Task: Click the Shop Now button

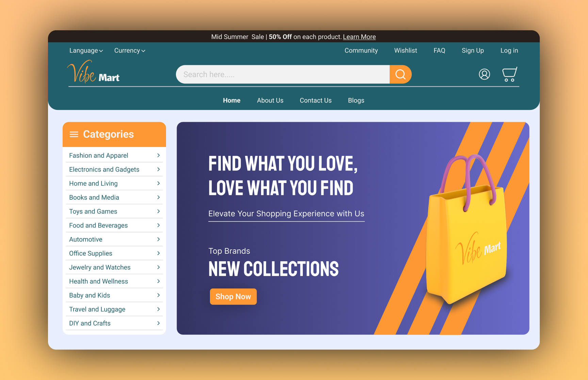Action: [233, 297]
